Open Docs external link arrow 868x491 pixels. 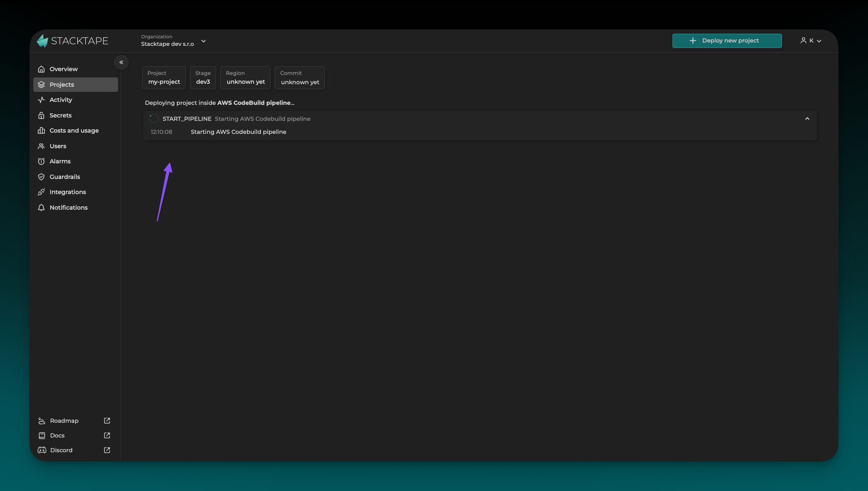tap(107, 435)
